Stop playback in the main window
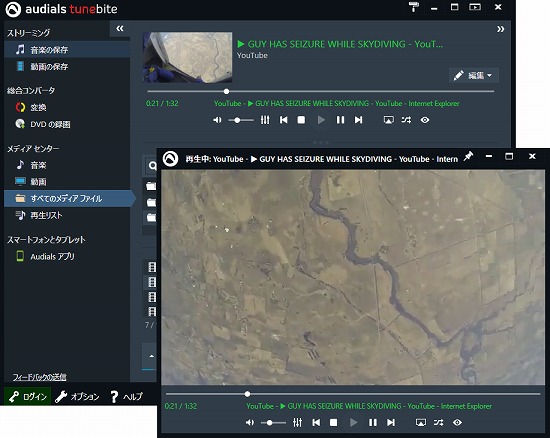 pyautogui.click(x=301, y=120)
